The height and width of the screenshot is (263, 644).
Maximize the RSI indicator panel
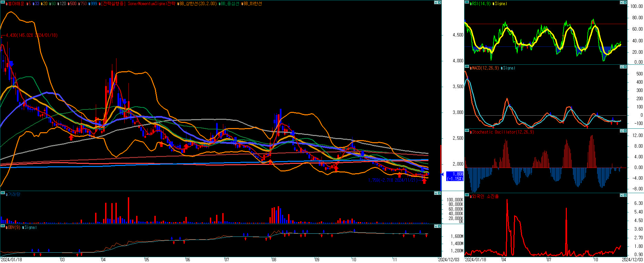pos(622,2)
